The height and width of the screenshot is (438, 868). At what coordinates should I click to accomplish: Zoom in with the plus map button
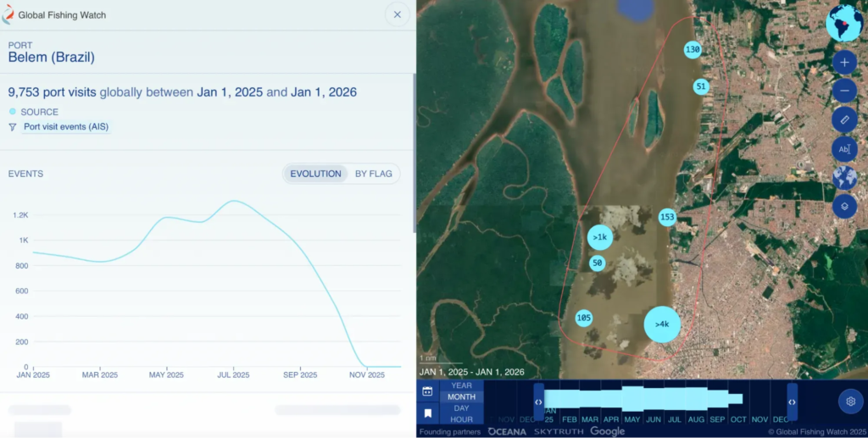click(844, 63)
